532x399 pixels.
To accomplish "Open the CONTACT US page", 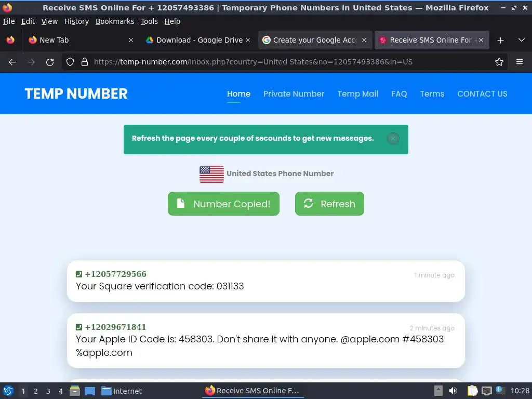I will (x=482, y=94).
